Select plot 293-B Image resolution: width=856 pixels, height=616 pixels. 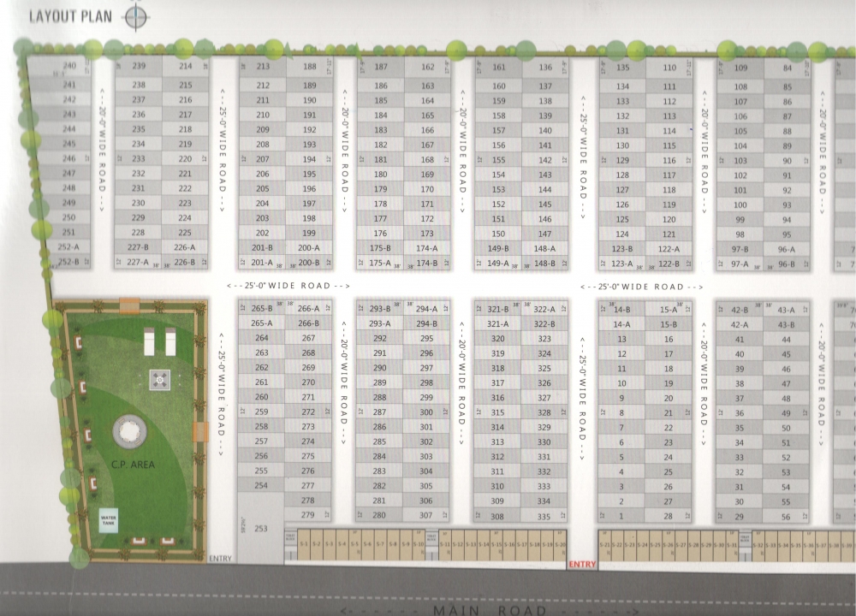coord(379,309)
